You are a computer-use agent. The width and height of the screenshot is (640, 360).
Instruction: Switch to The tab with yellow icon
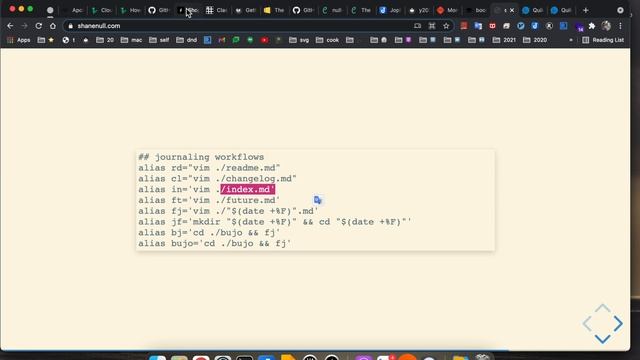coord(274,10)
